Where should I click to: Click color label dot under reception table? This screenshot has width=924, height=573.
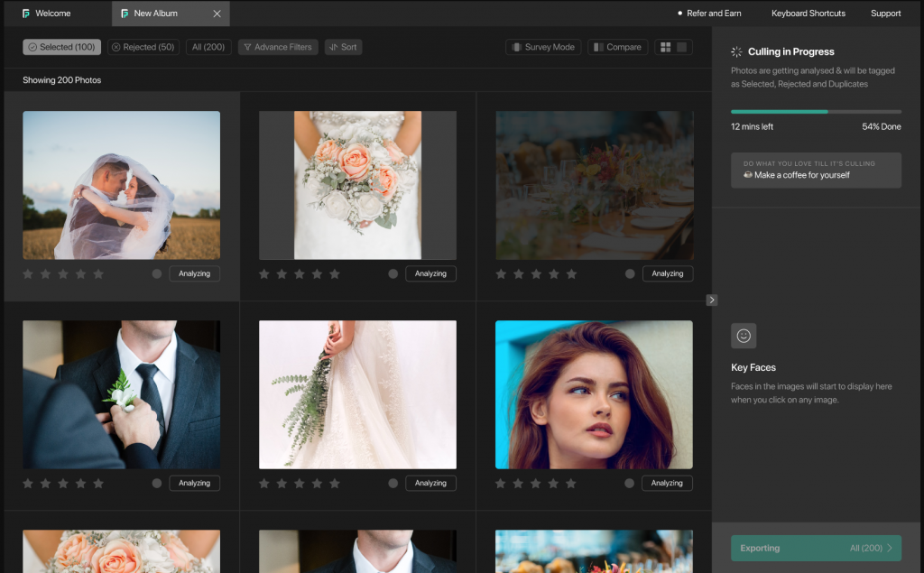(630, 273)
